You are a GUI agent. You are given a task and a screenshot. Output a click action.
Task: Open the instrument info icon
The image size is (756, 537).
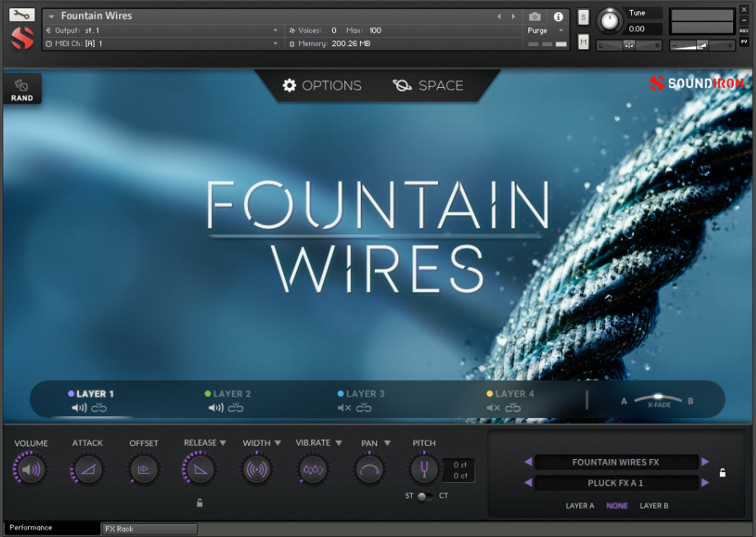(558, 17)
